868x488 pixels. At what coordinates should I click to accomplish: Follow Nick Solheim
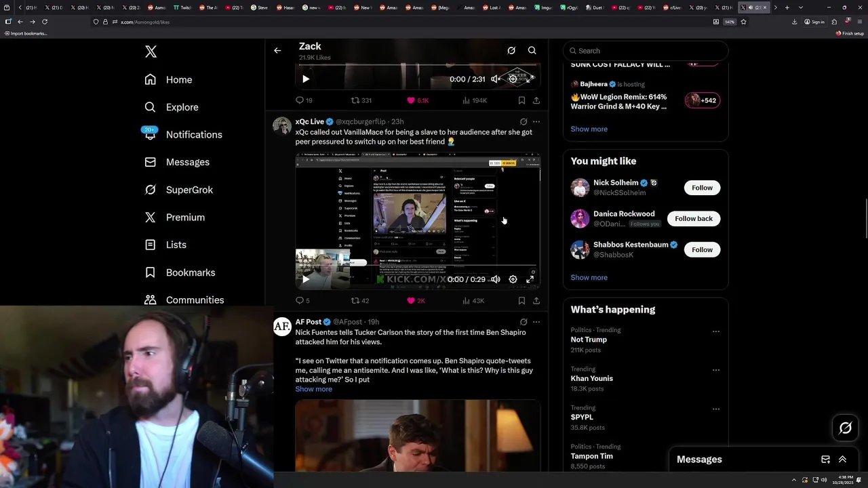(702, 188)
